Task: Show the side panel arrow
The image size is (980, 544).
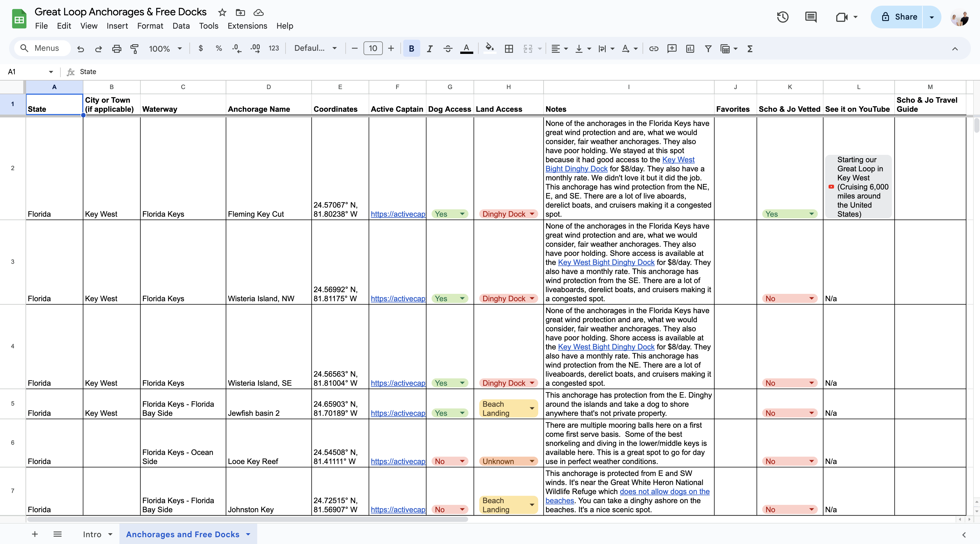Action: [964, 534]
